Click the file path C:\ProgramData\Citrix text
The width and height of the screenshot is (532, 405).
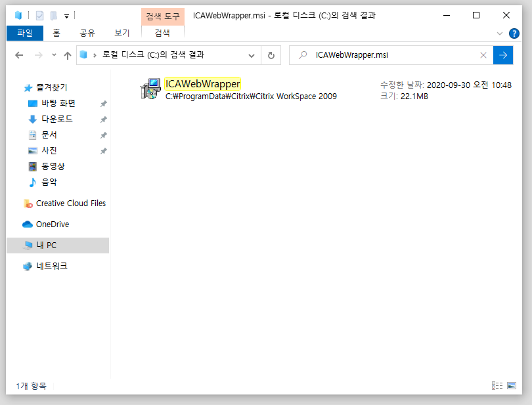point(251,96)
